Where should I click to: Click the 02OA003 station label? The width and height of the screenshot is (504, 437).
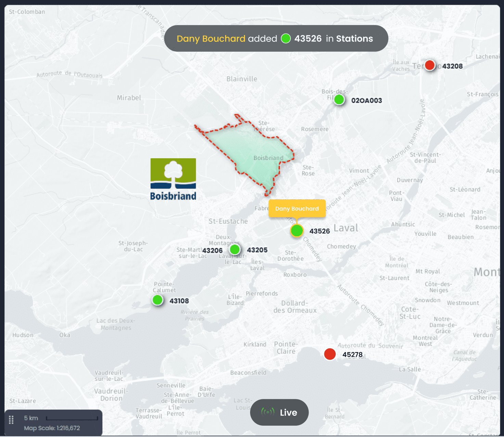[366, 100]
